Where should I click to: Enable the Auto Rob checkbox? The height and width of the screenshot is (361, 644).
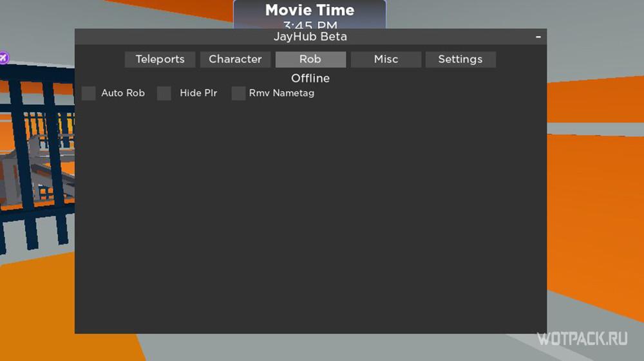coord(88,93)
